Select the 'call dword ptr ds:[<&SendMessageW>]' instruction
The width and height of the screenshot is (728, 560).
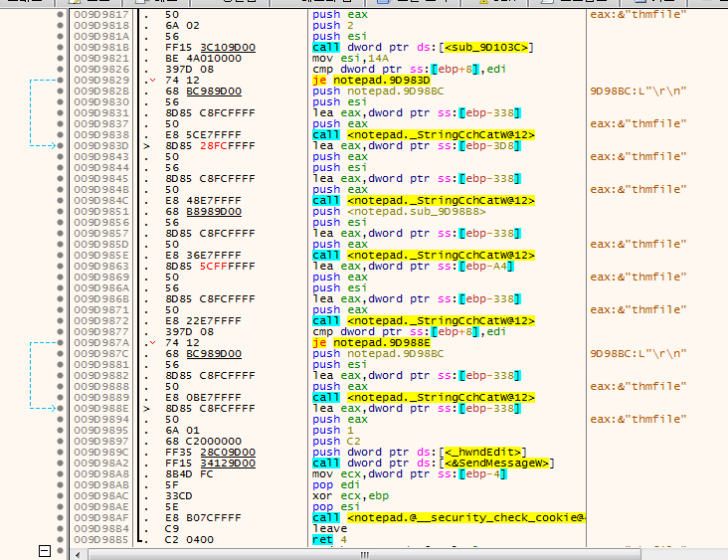(x=434, y=463)
